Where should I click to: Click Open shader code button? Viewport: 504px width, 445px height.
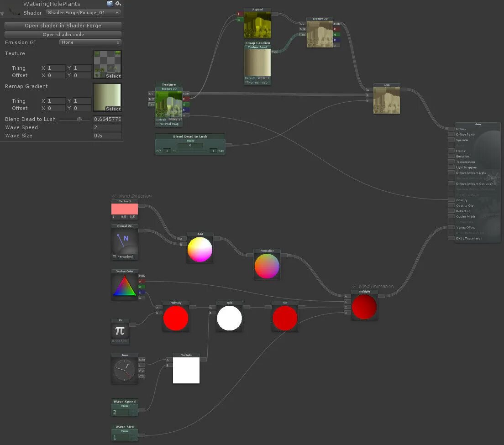[63, 34]
